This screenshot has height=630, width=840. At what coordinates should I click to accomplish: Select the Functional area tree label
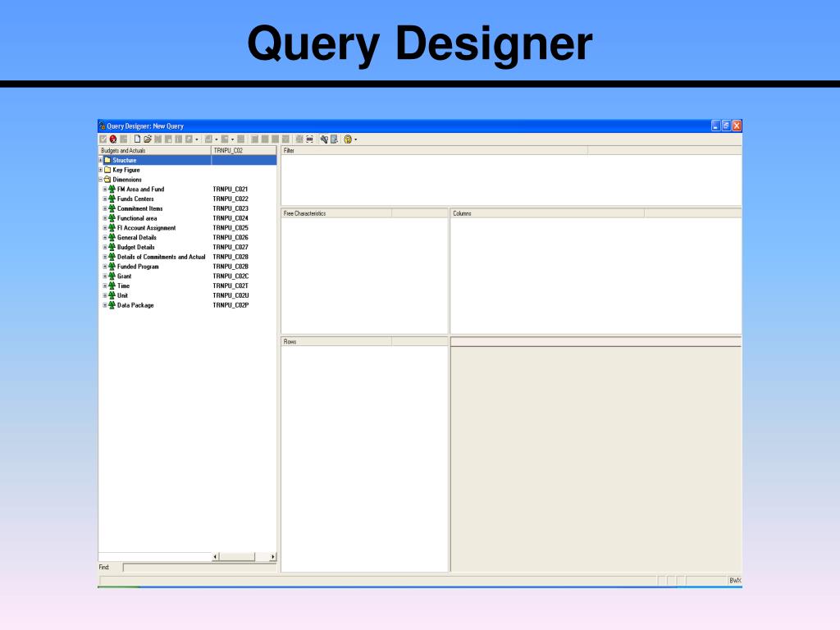[137, 218]
